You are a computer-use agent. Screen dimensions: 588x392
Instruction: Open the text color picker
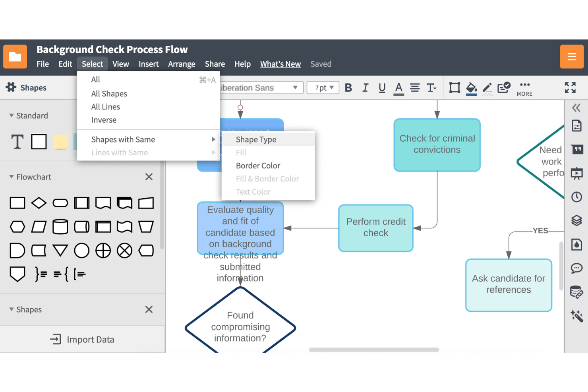(398, 89)
